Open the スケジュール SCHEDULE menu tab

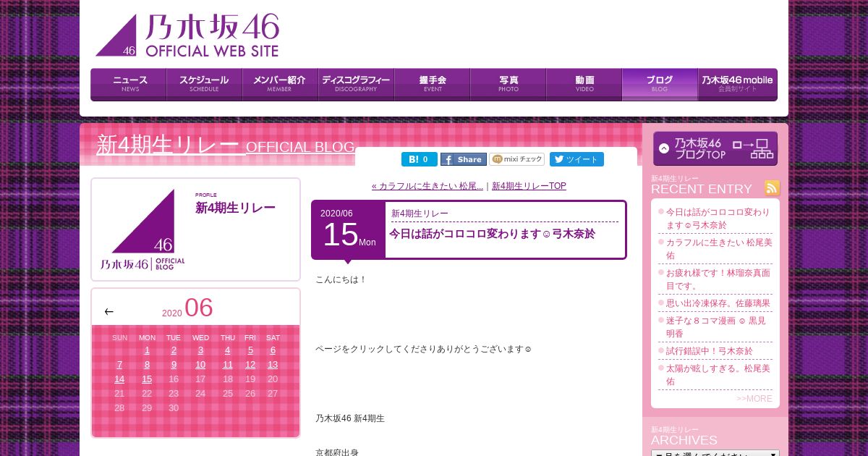click(204, 85)
